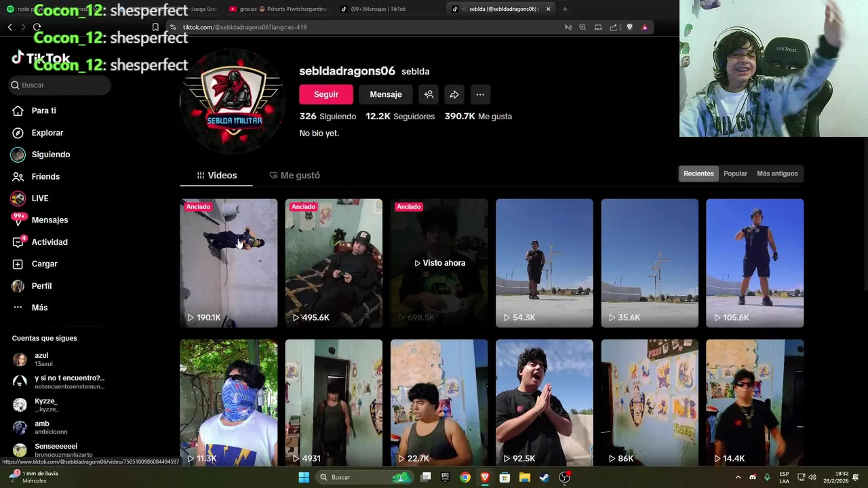Select the Videos tab
This screenshot has width=868, height=488.
pos(216,175)
